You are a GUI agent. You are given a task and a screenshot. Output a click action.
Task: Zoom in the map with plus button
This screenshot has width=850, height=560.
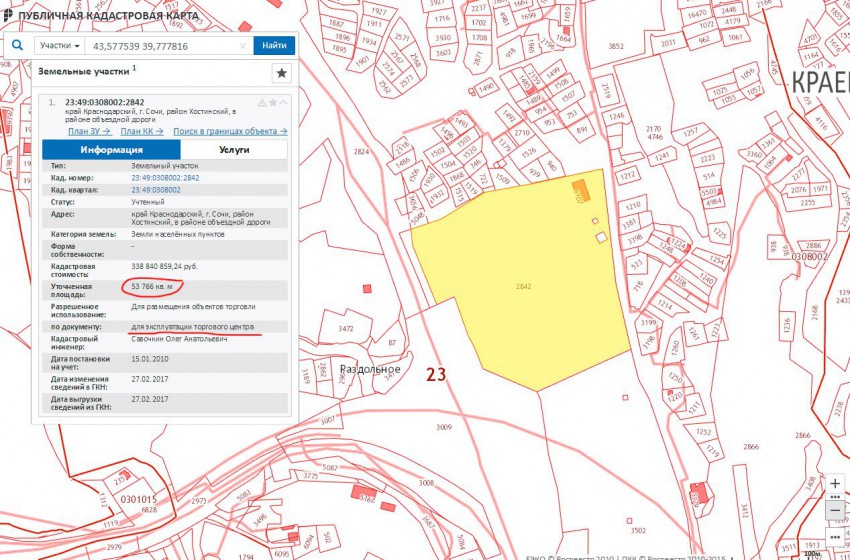pos(835,483)
